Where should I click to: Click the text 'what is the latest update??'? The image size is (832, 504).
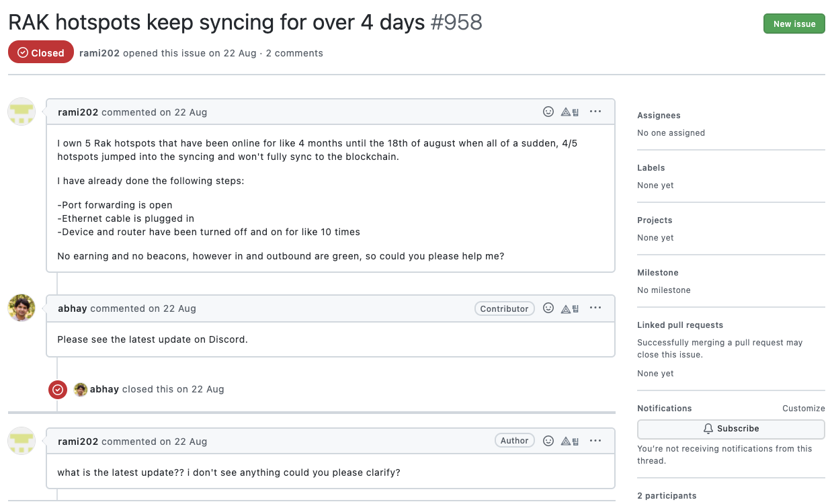point(120,472)
